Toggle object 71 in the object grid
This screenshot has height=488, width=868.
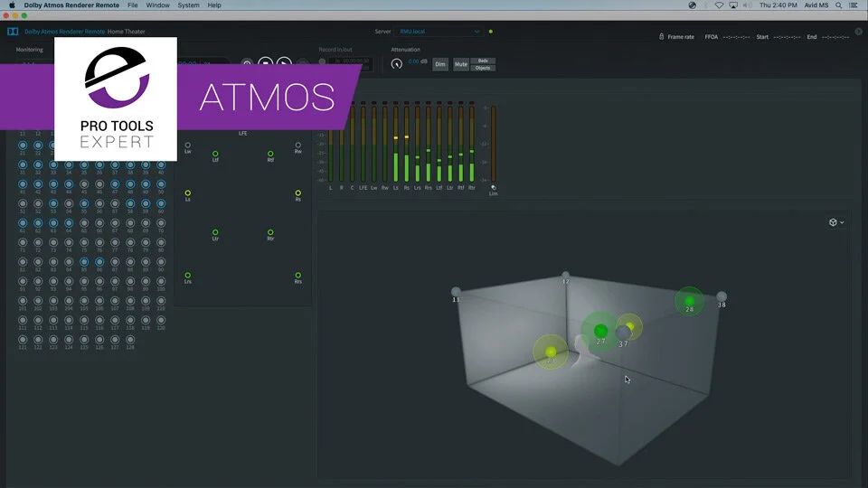pos(23,242)
